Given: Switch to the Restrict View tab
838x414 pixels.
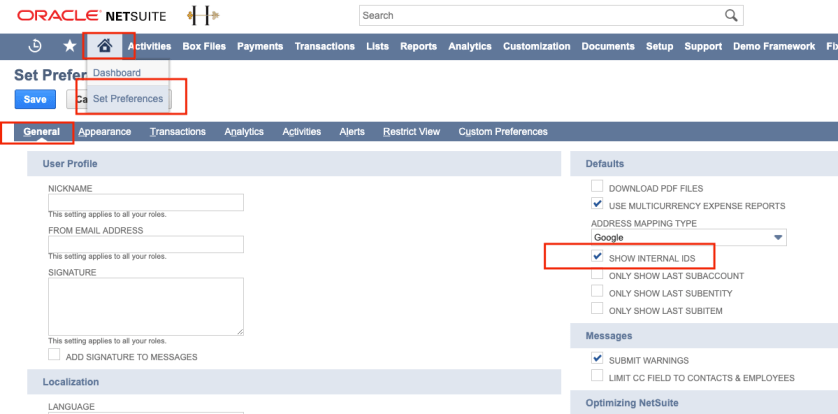Looking at the screenshot, I should tap(411, 132).
